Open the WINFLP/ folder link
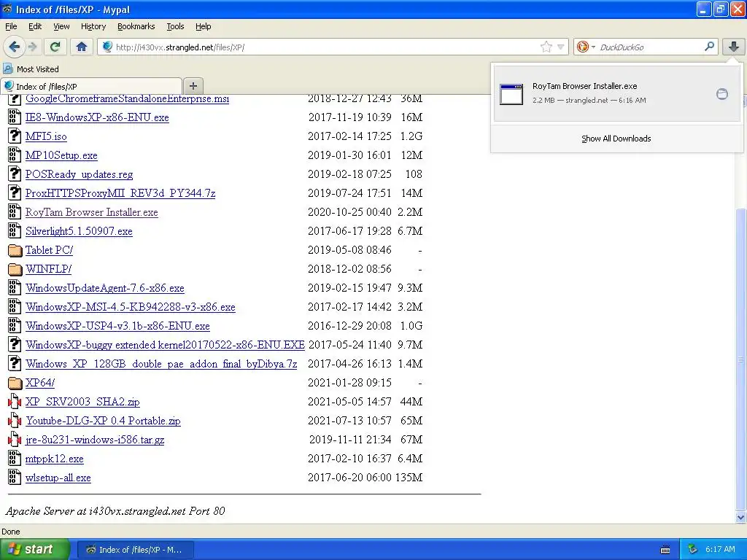This screenshot has height=560, width=747. pyautogui.click(x=49, y=269)
